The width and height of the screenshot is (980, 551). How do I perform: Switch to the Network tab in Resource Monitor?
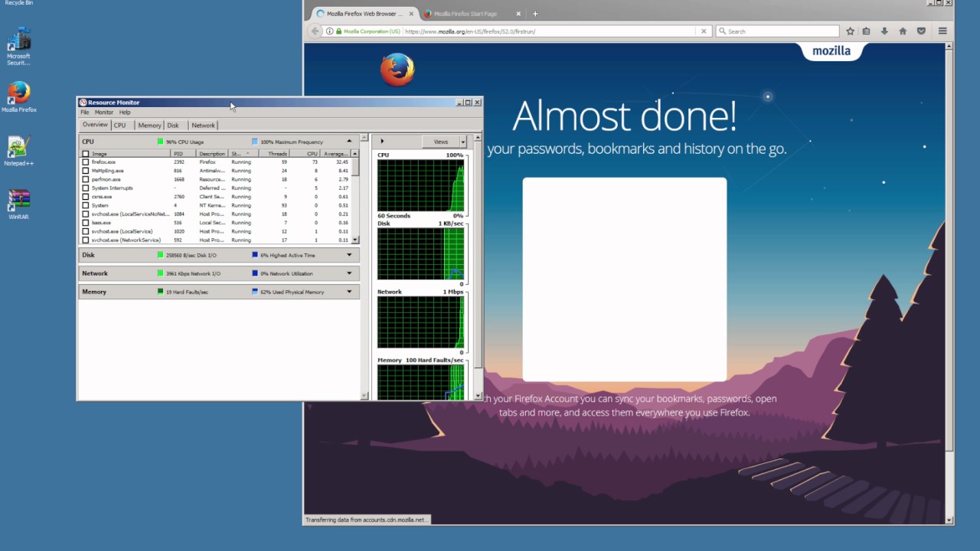coord(203,126)
